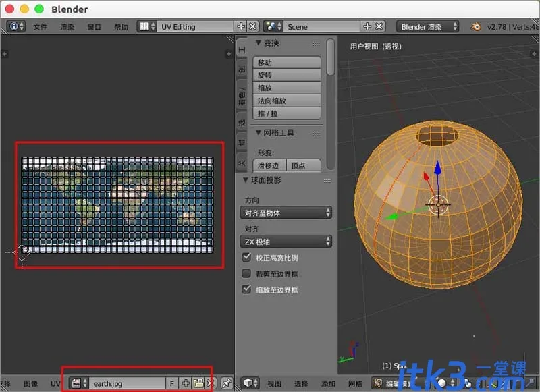Open the Info editor type selector
540x392 pixels.
(16, 26)
